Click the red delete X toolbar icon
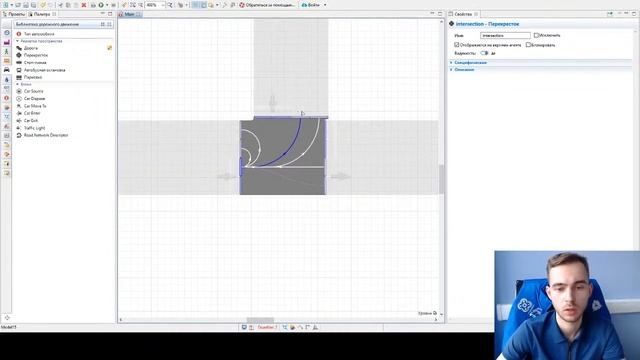Image resolution: width=640 pixels, height=360 pixels. pos(84,5)
